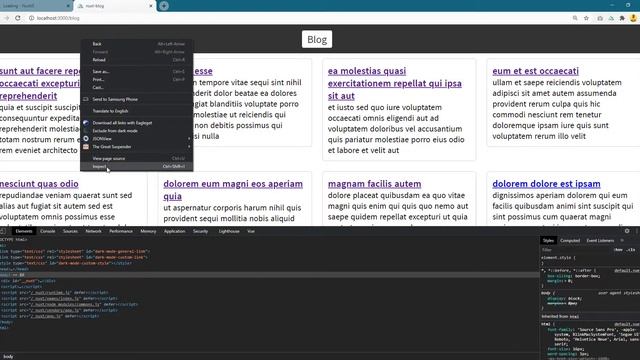View site information icon in address bar

[x=31, y=18]
